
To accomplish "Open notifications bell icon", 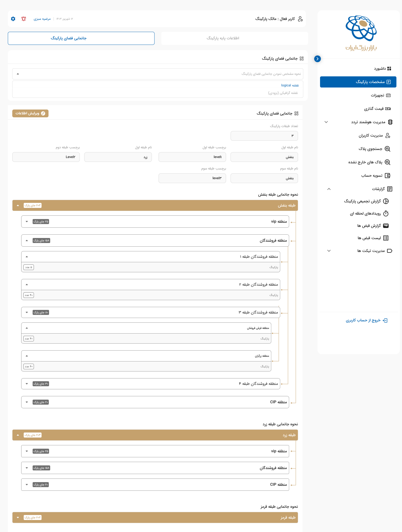I will [24, 19].
